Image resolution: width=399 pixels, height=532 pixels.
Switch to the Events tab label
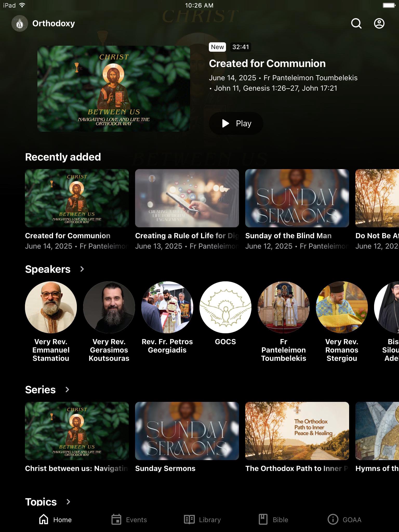coord(136,520)
